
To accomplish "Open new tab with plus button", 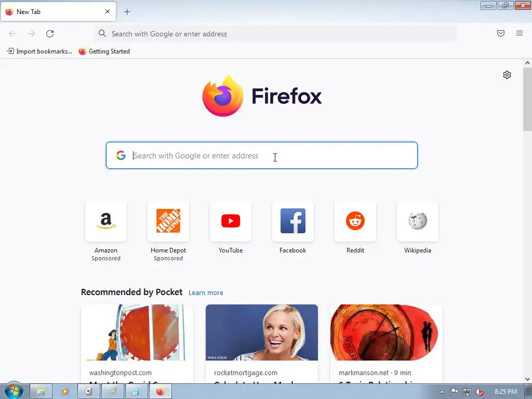I will tap(127, 12).
